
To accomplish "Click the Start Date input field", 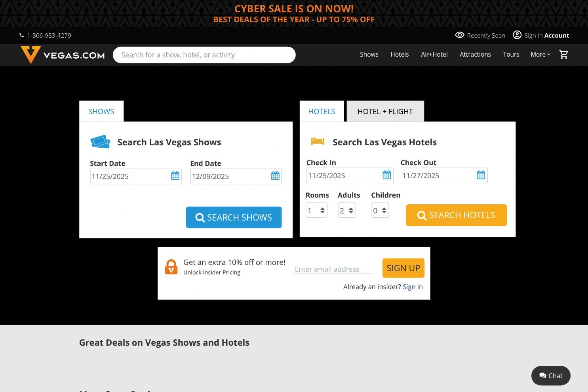I will 136,176.
